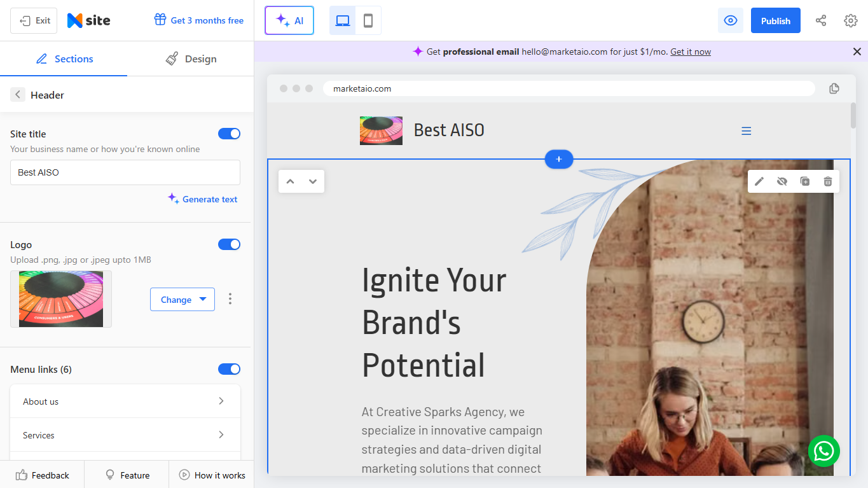This screenshot has width=868, height=488.
Task: Click the Publish button
Action: [776, 21]
